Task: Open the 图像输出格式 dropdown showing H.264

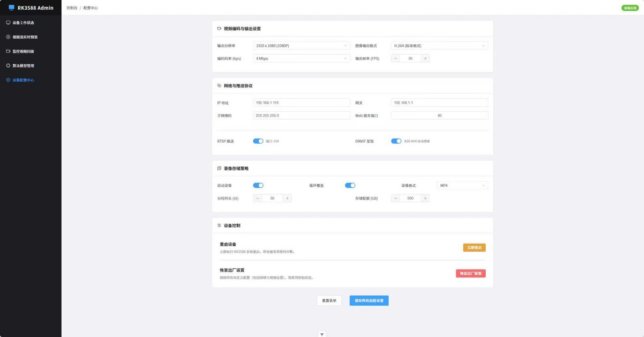Action: [x=440, y=46]
